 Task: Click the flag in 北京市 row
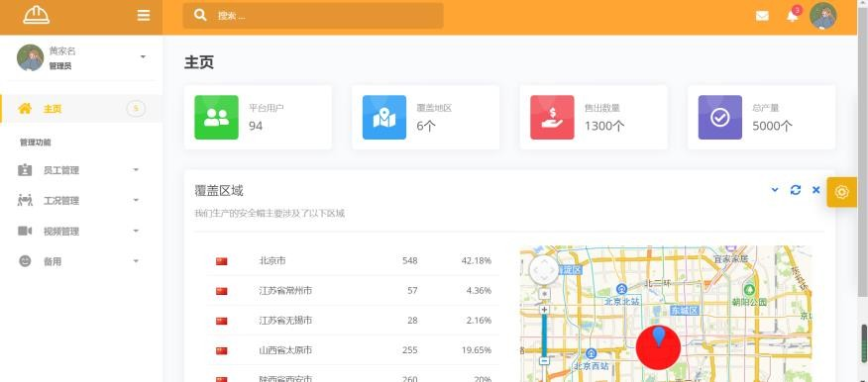(222, 261)
